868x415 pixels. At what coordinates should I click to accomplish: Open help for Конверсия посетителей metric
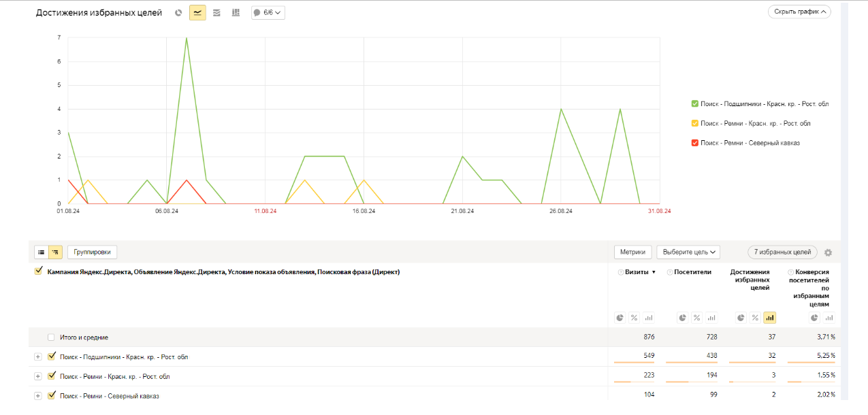pos(790,272)
